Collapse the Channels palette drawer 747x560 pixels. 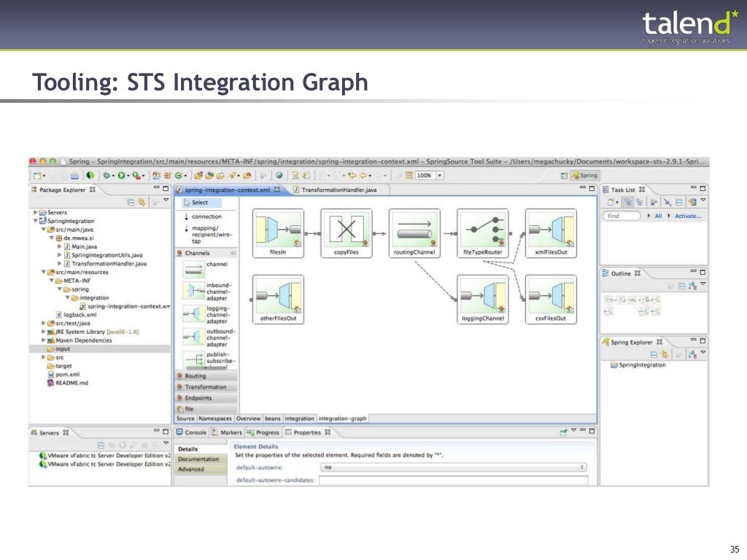206,253
